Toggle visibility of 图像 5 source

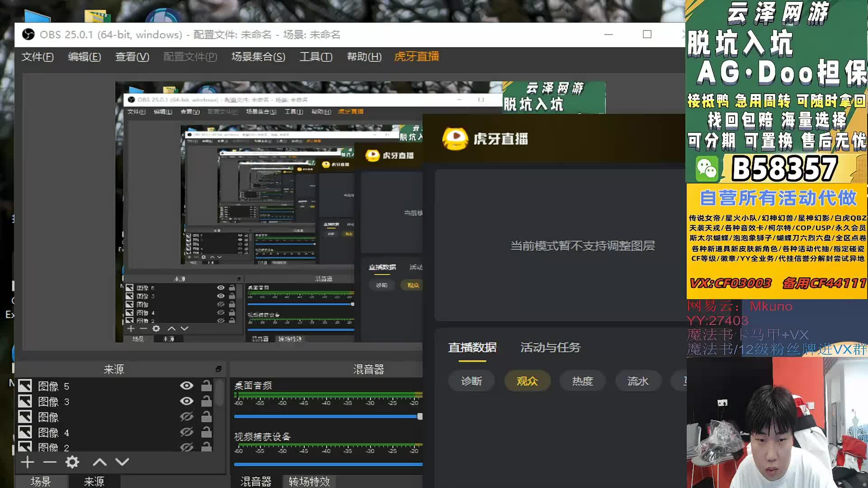click(187, 385)
